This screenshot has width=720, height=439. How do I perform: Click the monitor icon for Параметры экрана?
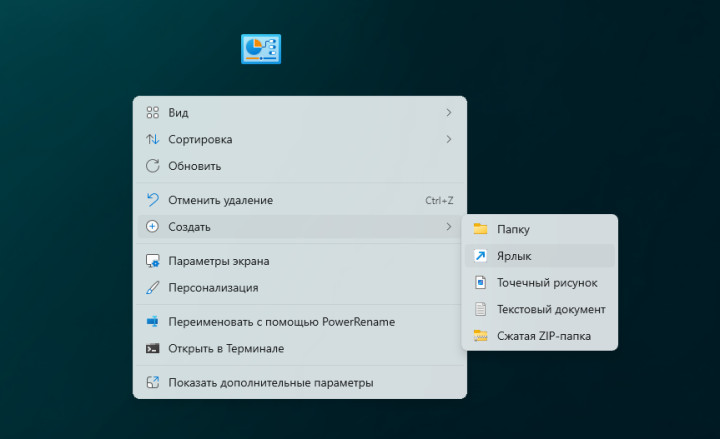[153, 261]
